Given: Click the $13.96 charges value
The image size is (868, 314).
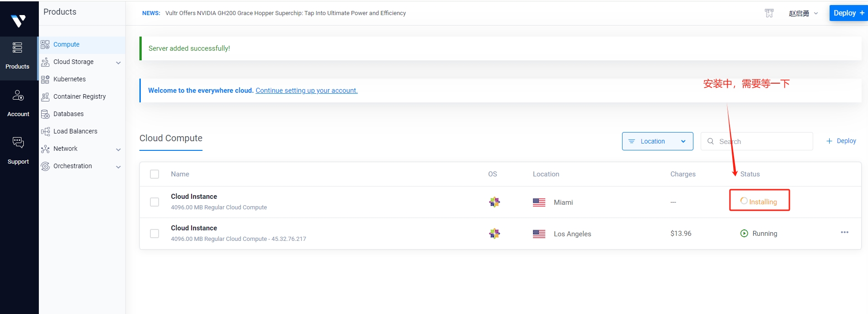Looking at the screenshot, I should point(681,234).
